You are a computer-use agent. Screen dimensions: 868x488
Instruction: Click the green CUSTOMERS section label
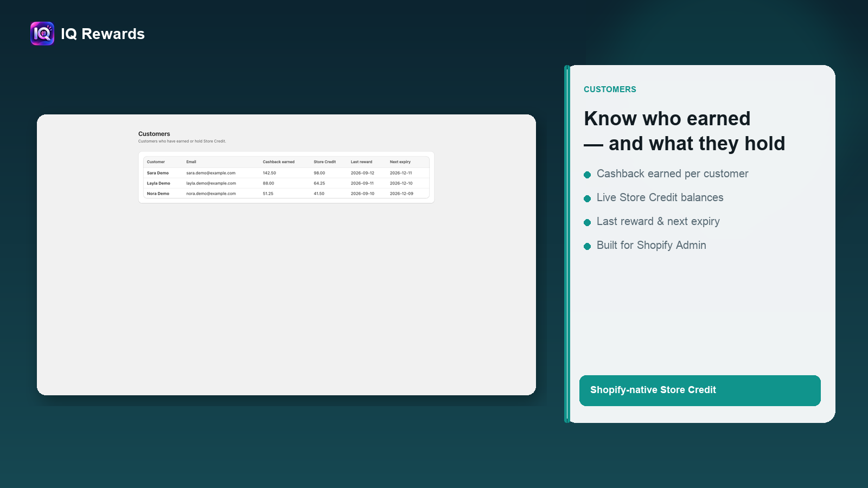tap(610, 89)
